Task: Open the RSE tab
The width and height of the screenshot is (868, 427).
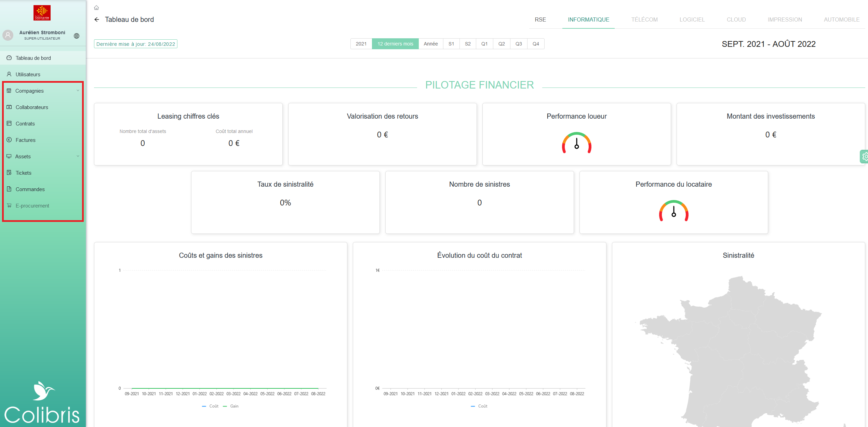Action: tap(540, 19)
